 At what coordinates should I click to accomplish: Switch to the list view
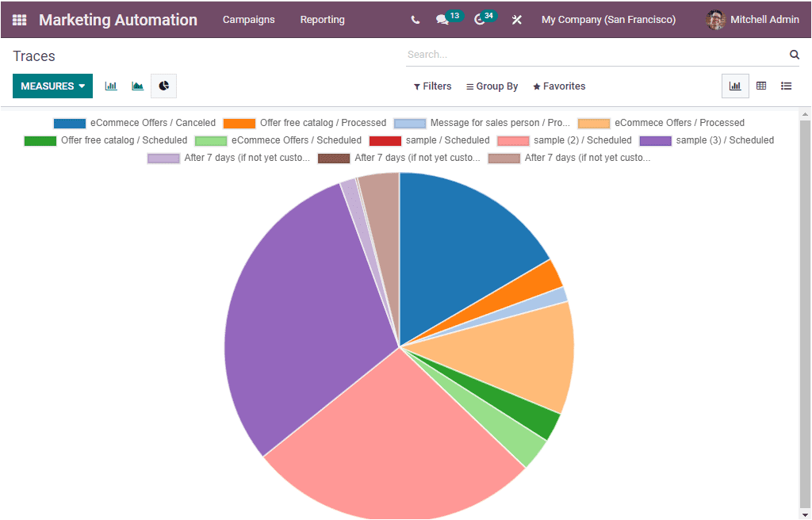[786, 86]
